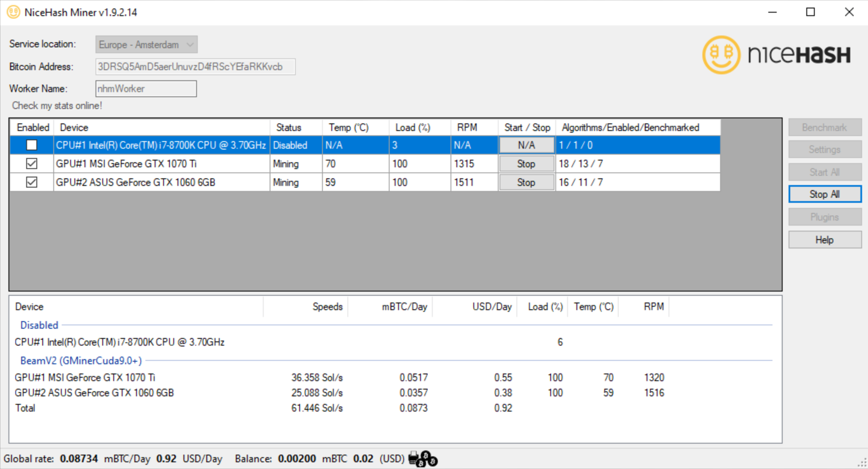Click the NiceHash title bar app icon
868x469 pixels.
coord(13,12)
